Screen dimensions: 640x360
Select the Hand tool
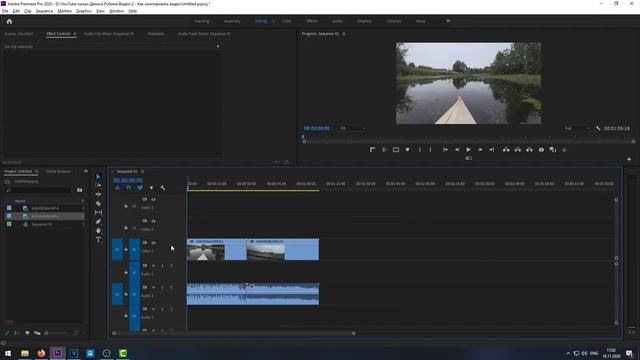[98, 231]
